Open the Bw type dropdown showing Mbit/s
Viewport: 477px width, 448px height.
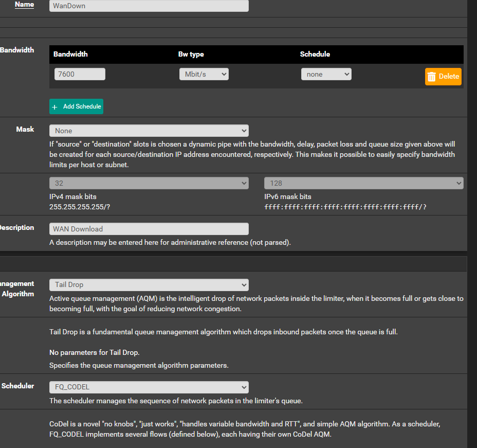click(204, 74)
